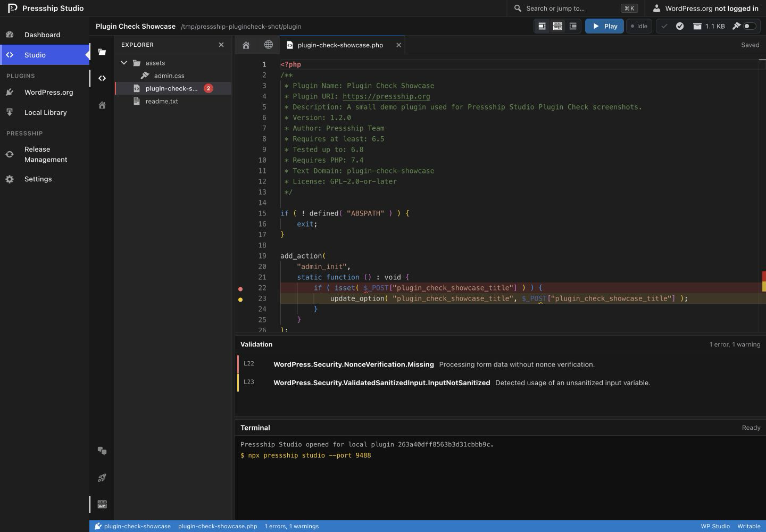Switch to the sidebar-left layout icon

tap(542, 26)
